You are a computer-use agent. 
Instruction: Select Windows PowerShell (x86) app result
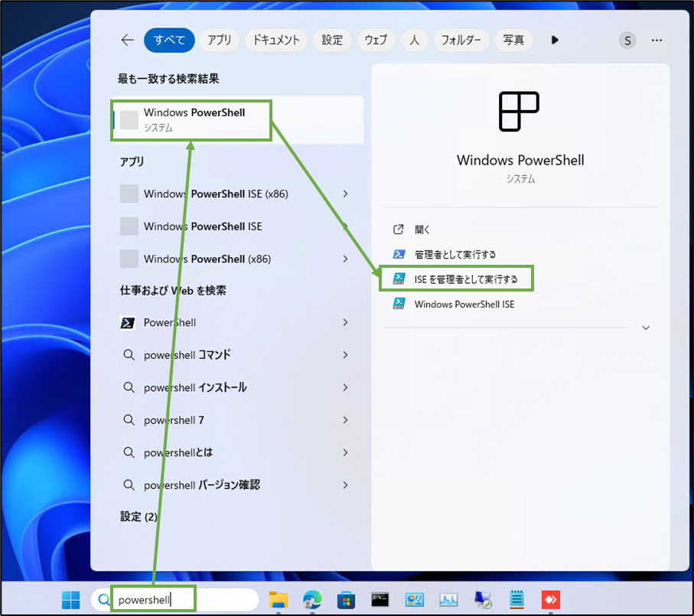207,259
